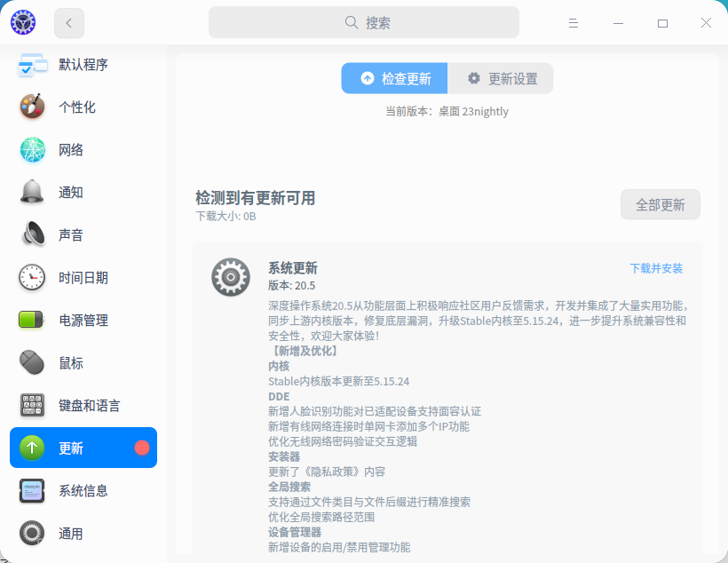This screenshot has width=728, height=563.
Task: Switch to the 更新设置 tab
Action: [x=501, y=78]
